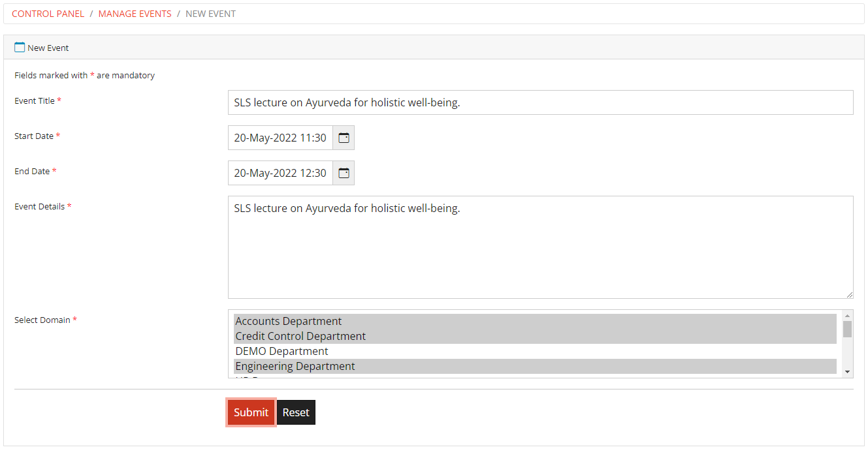This screenshot has width=868, height=458.
Task: Click the Start Date input field
Action: click(x=280, y=137)
